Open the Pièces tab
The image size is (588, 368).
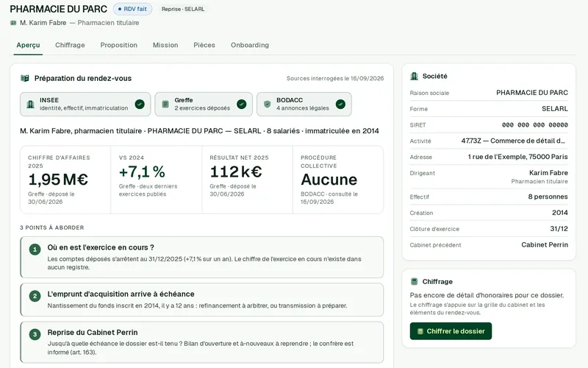tap(204, 45)
